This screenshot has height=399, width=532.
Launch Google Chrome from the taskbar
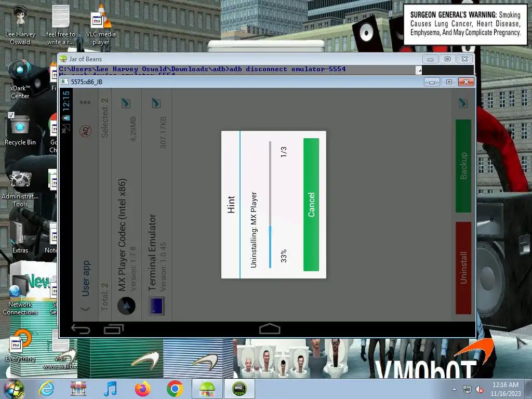175,389
